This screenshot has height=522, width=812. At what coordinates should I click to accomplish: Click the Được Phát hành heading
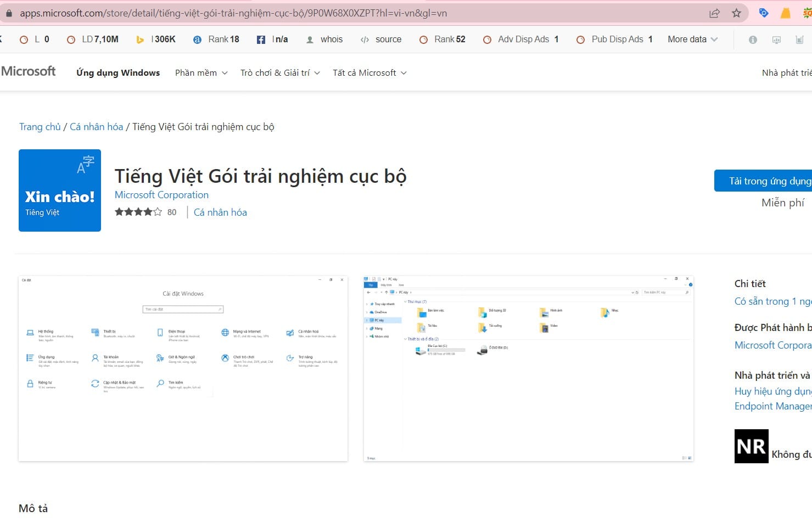[x=773, y=328]
